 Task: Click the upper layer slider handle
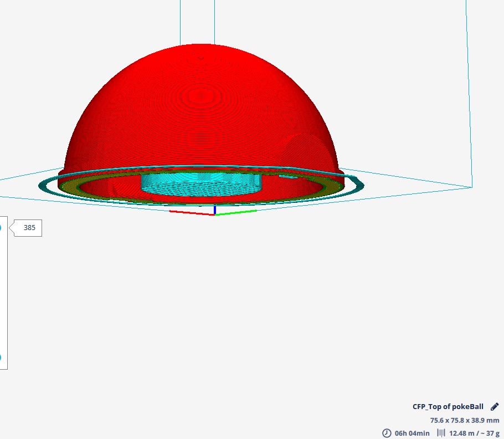click(1, 228)
